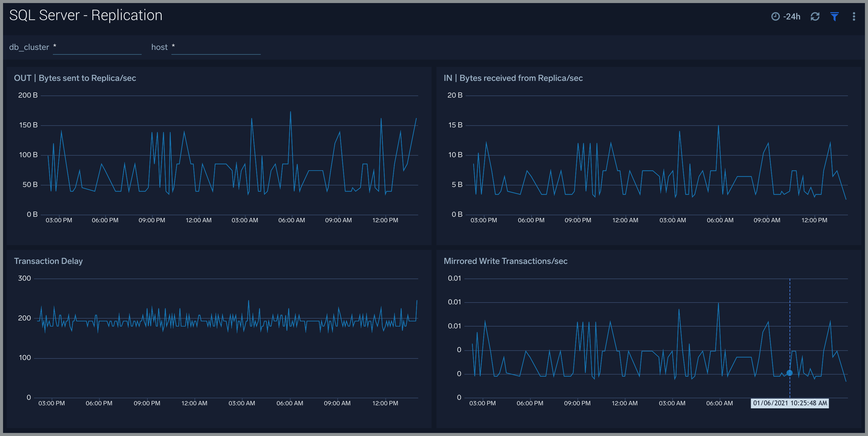Select the OUT | Bytes sent to Replica/sec panel title

click(75, 78)
